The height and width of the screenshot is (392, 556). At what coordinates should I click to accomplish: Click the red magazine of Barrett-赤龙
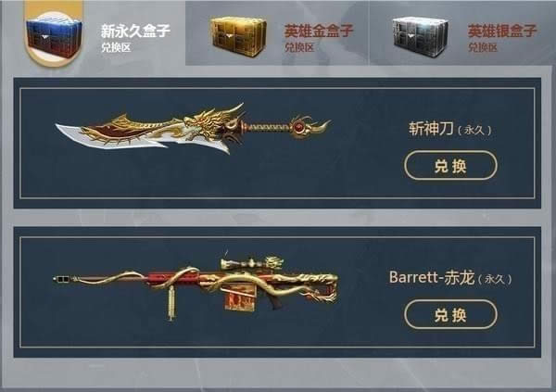pos(239,297)
